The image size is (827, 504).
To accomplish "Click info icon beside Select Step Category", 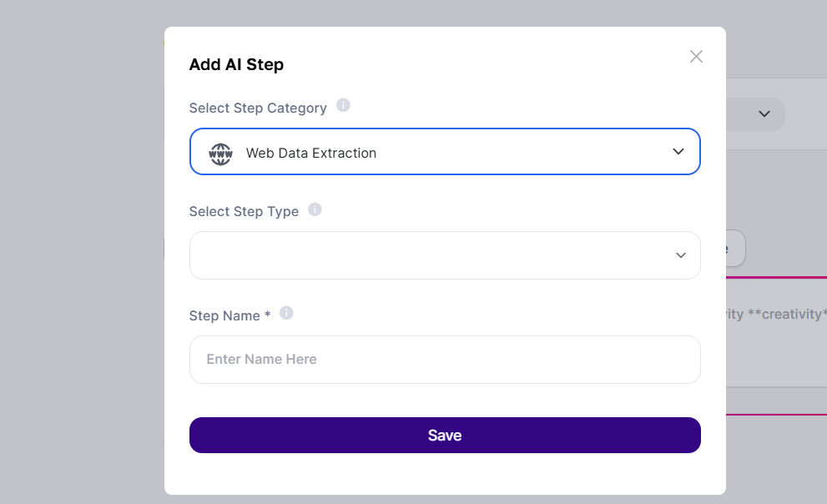I will 343,106.
